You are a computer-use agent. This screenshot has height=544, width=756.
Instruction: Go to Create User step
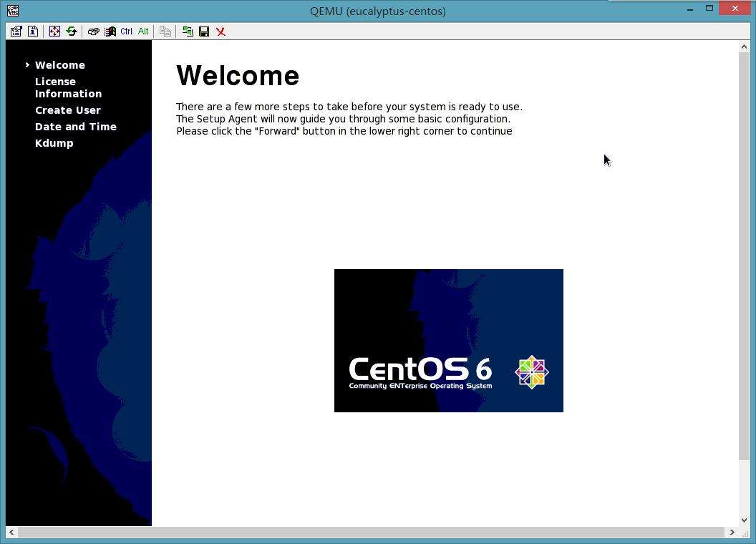(x=67, y=110)
